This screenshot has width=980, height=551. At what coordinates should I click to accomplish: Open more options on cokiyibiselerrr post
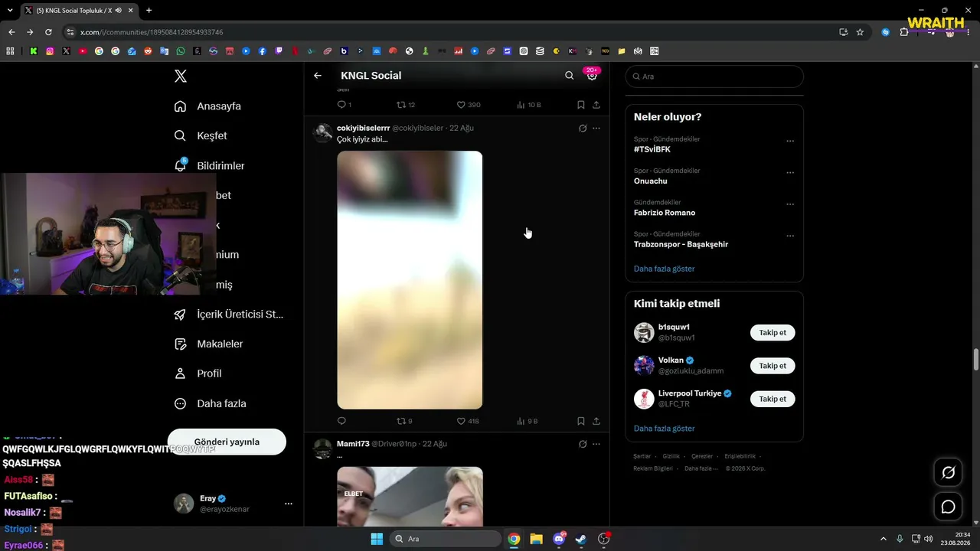tap(596, 129)
